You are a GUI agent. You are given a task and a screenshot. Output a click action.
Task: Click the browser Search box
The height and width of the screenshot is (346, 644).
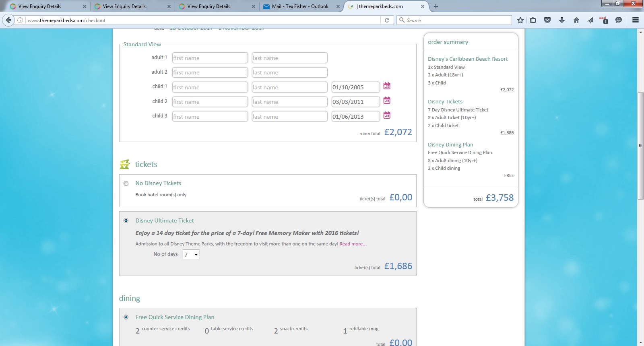(x=454, y=20)
